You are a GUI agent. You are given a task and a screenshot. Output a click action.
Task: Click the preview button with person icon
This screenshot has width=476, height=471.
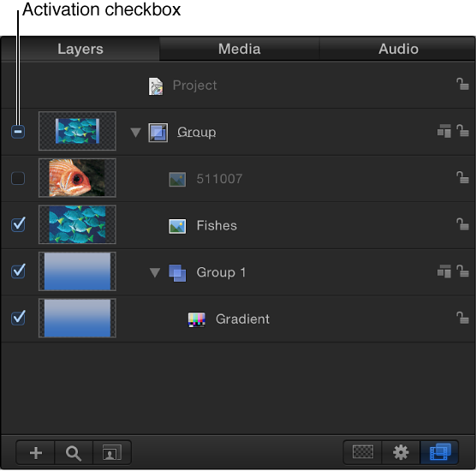112,453
